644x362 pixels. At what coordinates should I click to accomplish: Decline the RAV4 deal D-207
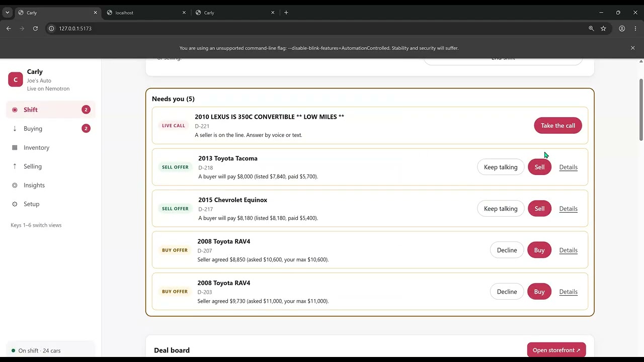tap(507, 250)
